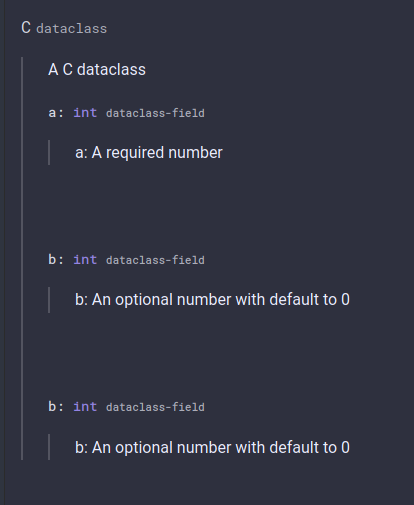The width and height of the screenshot is (414, 505).
Task: Click the vertical bar beside a's docstring
Action: 49,152
